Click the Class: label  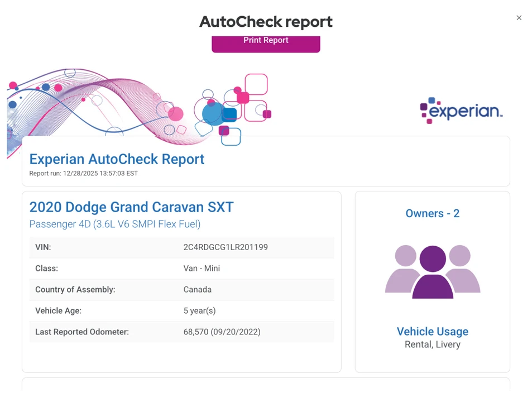tap(46, 269)
